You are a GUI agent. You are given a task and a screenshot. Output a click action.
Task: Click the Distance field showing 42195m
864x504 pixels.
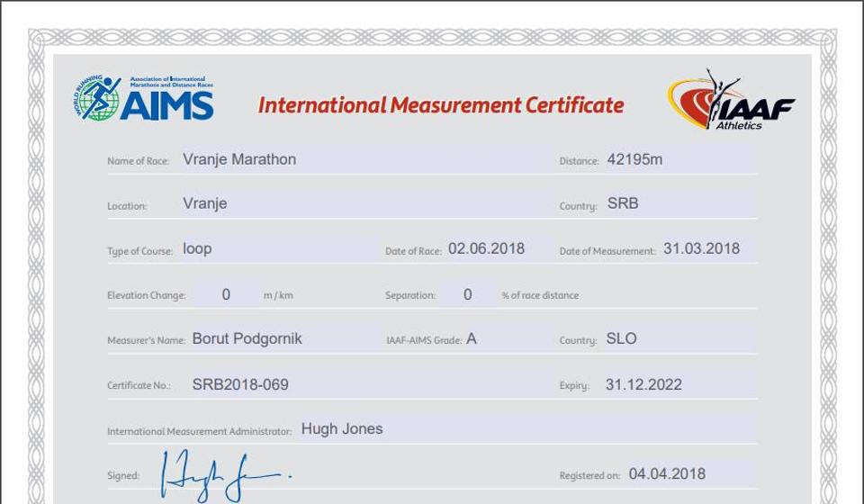coord(677,160)
